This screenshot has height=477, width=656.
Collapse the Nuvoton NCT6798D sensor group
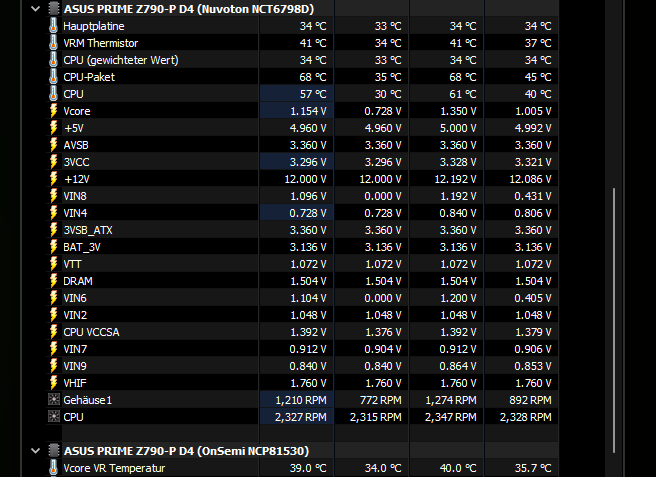coord(36,9)
